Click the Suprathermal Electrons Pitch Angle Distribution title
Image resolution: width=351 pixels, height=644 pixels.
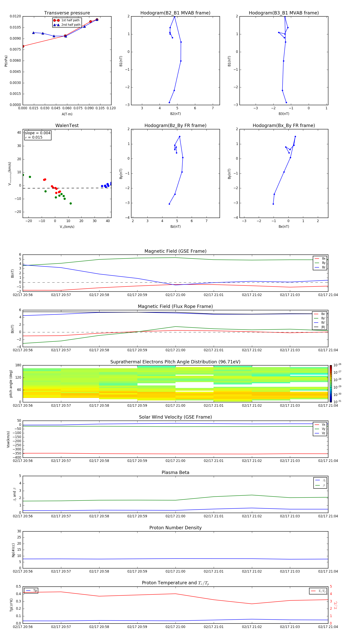pos(175,362)
